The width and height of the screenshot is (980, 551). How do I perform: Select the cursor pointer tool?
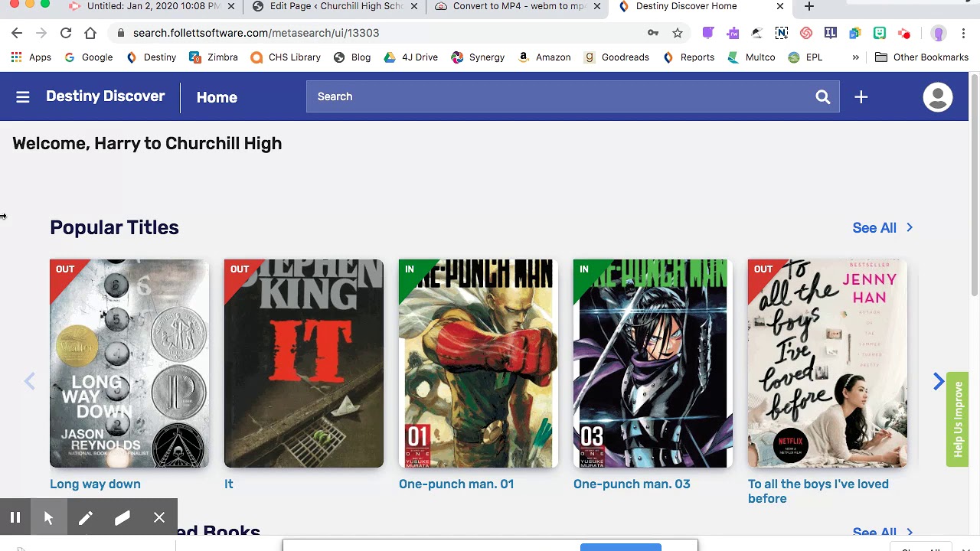[49, 518]
